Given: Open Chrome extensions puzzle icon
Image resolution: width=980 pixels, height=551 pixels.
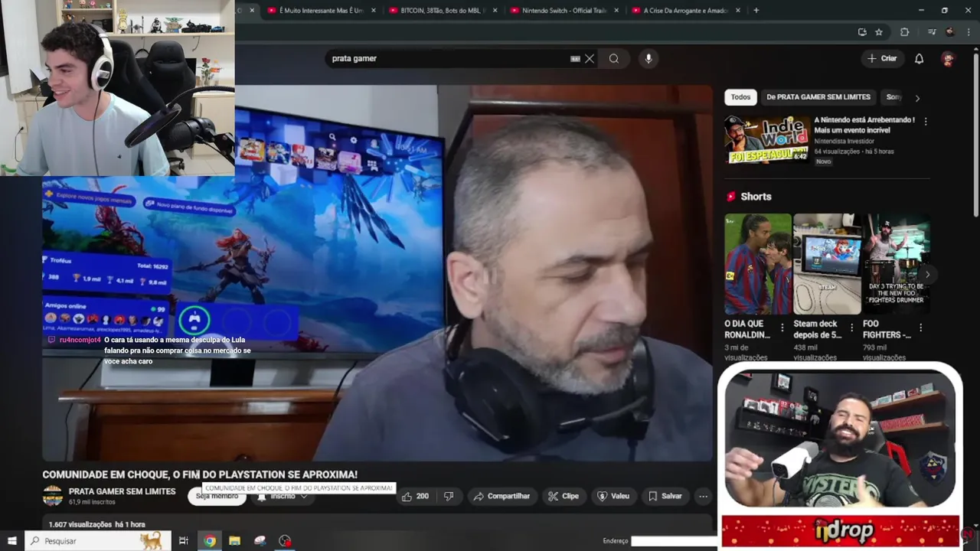Looking at the screenshot, I should pos(904,32).
